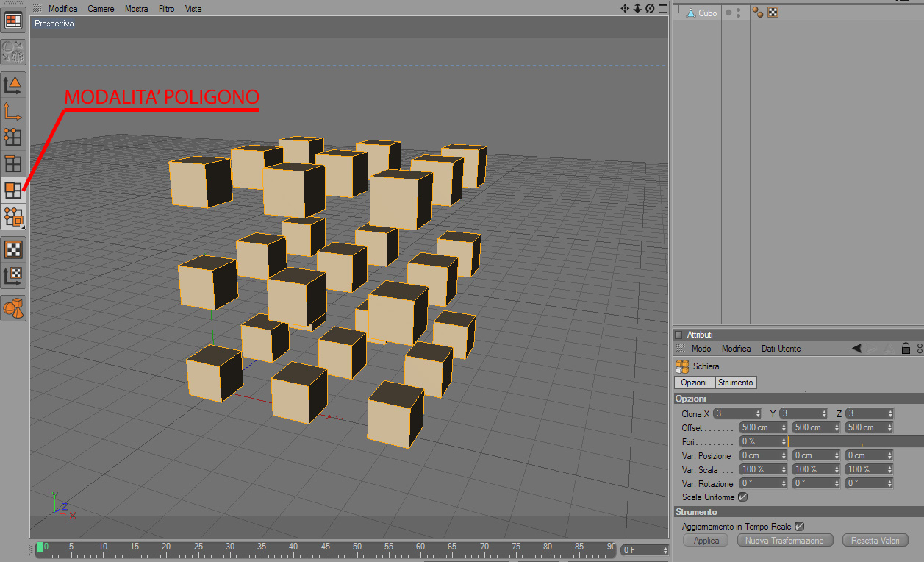The height and width of the screenshot is (562, 924).
Task: Toggle viewport maximize icon
Action: 662,8
